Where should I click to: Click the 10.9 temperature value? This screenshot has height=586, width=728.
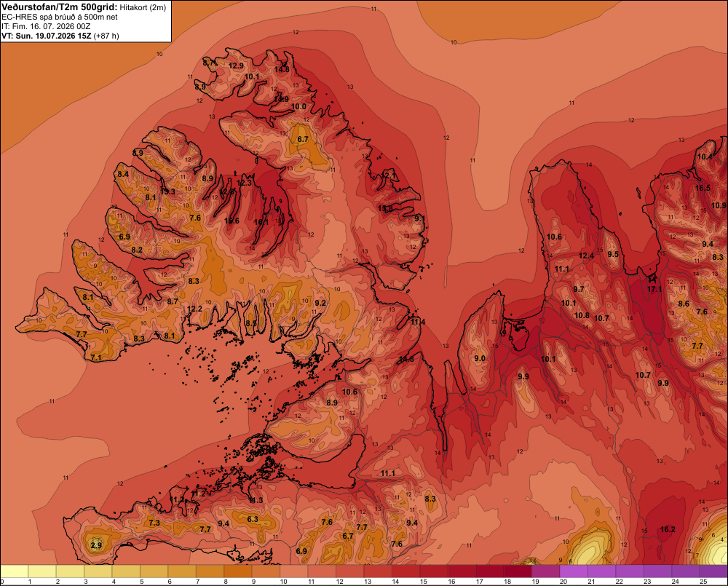(x=719, y=205)
